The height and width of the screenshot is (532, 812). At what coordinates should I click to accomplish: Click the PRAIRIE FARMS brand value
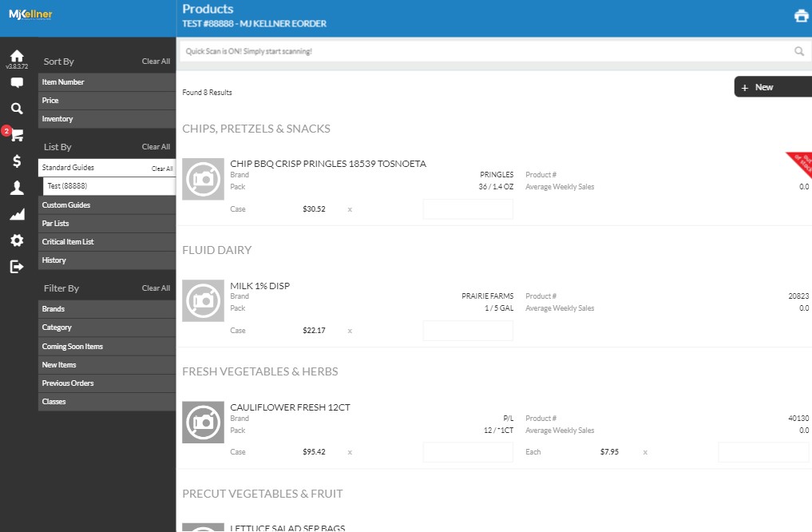[x=487, y=296]
